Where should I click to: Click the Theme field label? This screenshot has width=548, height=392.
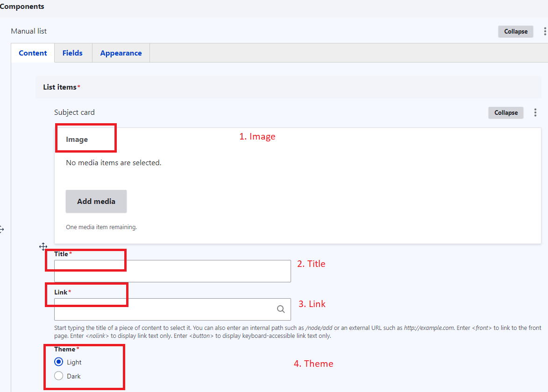[64, 349]
